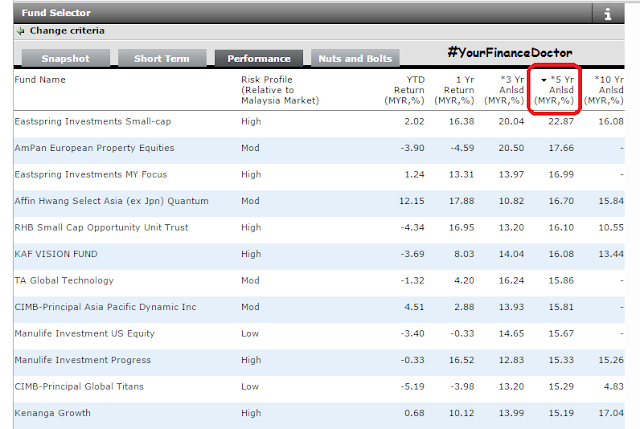This screenshot has width=640, height=429.
Task: Click the green Change criteria arrow icon
Action: pyautogui.click(x=20, y=31)
